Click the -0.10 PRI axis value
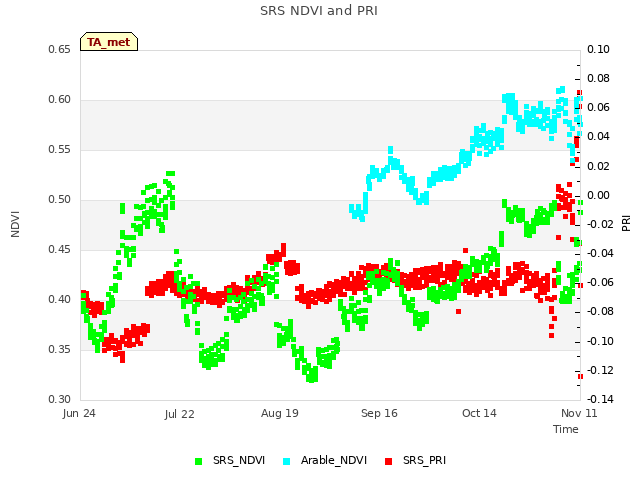 (600, 341)
